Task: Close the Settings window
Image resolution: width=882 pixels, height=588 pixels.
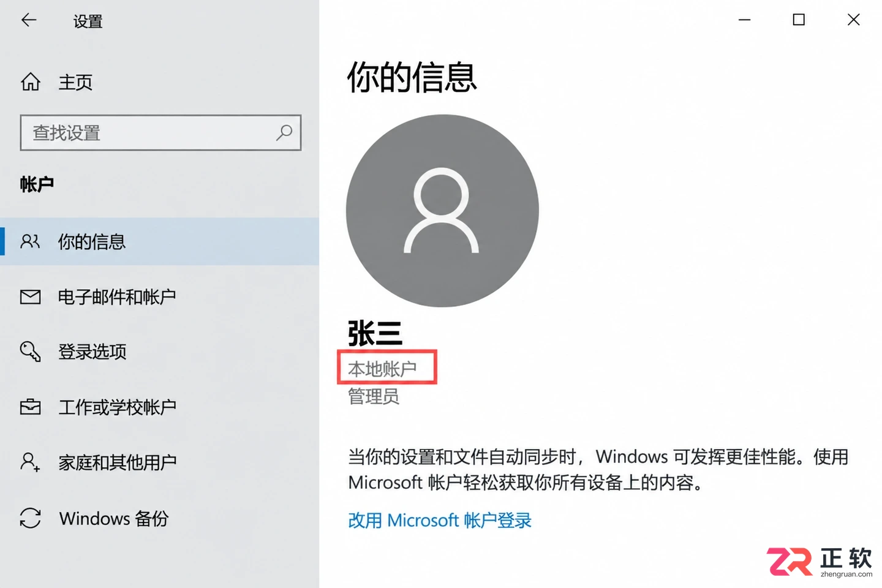Action: [x=853, y=20]
